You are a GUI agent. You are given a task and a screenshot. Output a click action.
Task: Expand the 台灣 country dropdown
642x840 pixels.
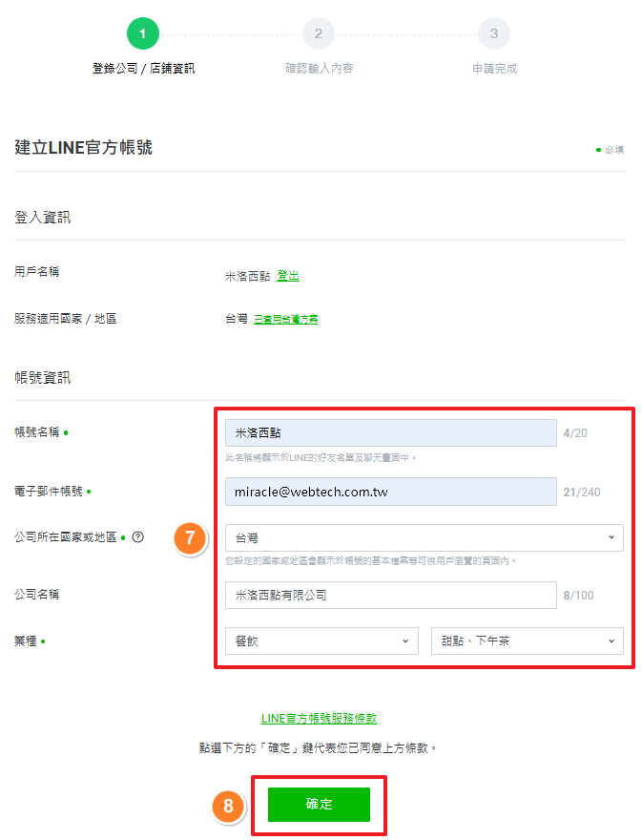point(424,537)
